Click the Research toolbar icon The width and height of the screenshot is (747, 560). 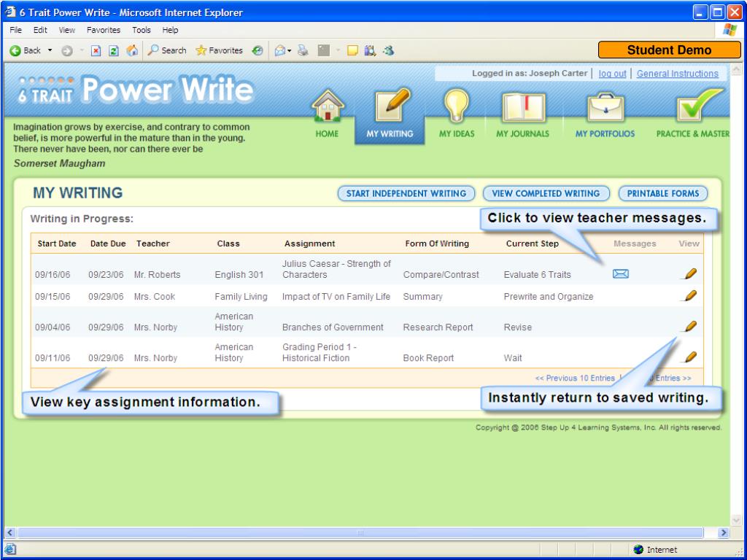pyautogui.click(x=370, y=50)
